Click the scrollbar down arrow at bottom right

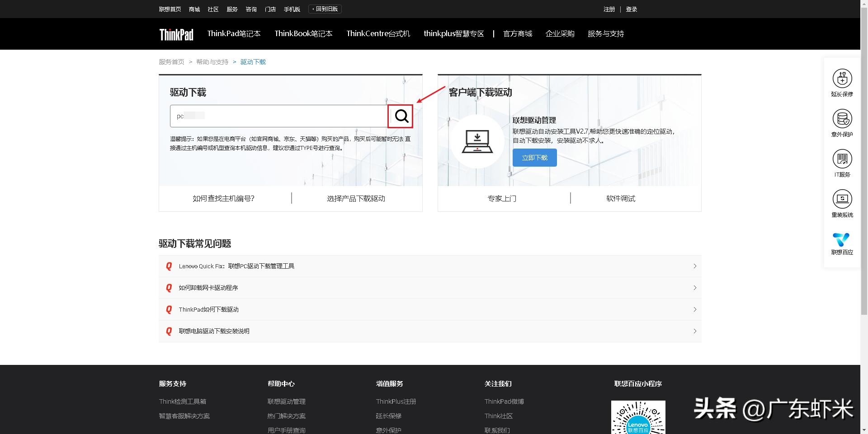tap(864, 429)
